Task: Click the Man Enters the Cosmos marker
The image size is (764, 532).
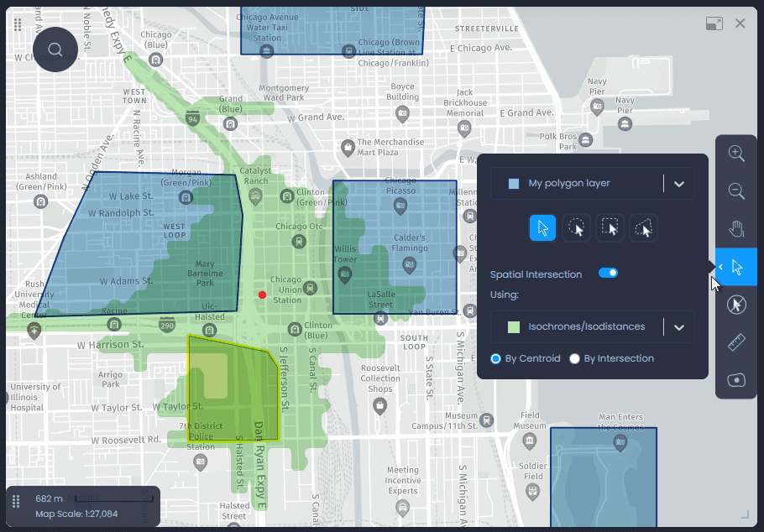Action: (620, 443)
